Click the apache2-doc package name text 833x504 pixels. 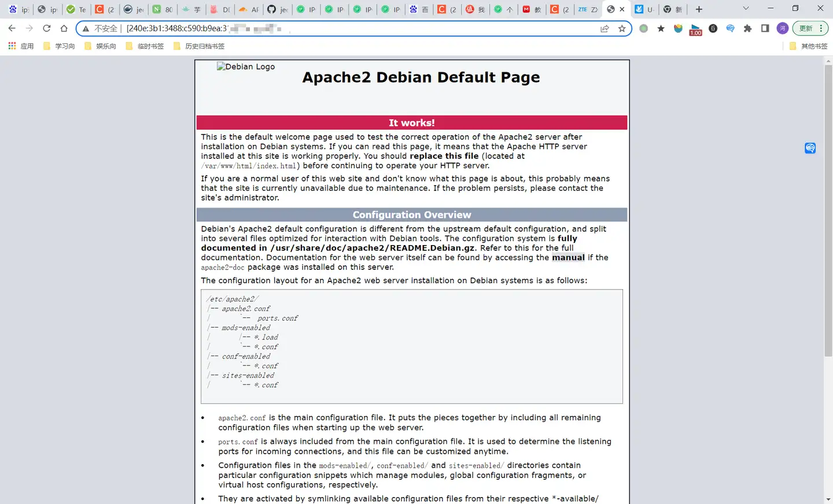point(223,268)
